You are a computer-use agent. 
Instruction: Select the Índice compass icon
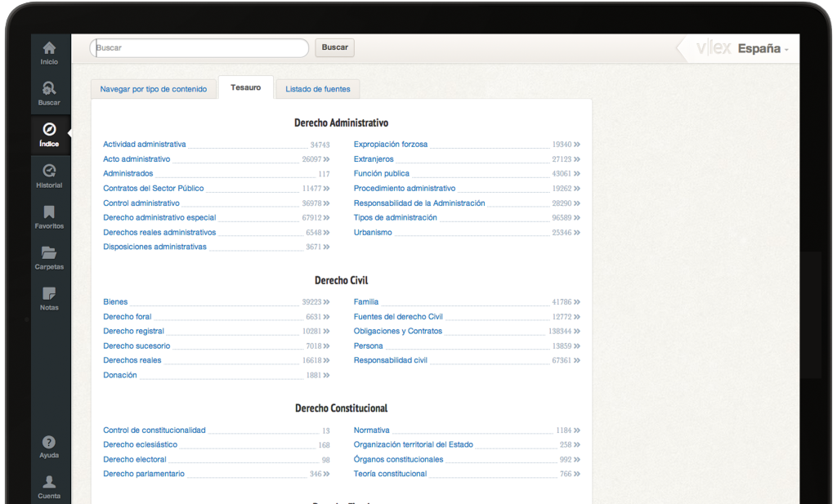tap(49, 130)
